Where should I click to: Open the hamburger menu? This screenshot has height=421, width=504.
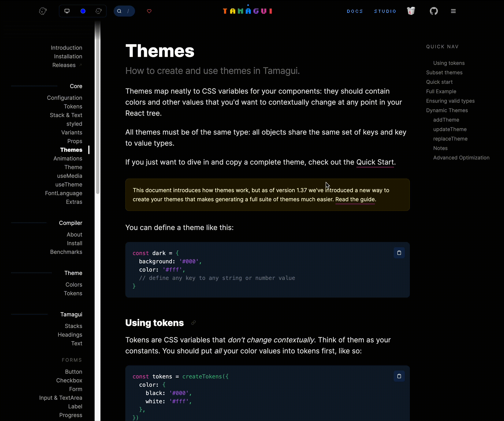453,11
